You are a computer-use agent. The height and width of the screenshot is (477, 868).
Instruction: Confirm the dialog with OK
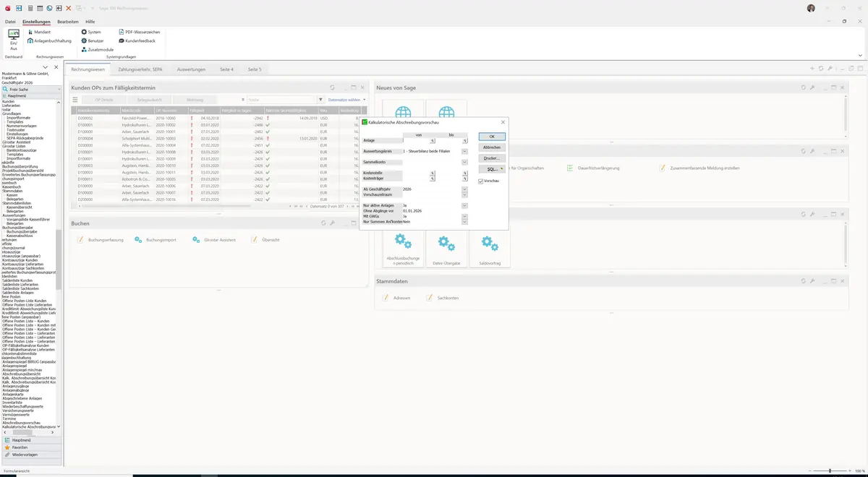point(492,137)
